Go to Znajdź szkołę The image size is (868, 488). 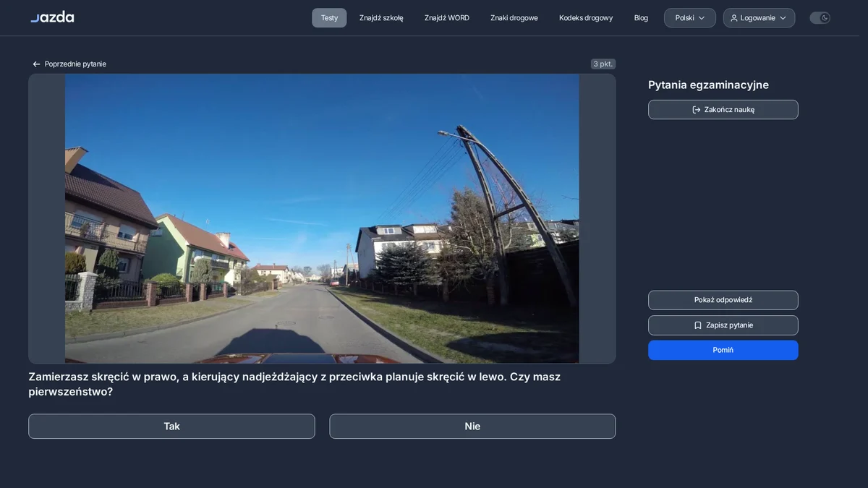click(381, 18)
